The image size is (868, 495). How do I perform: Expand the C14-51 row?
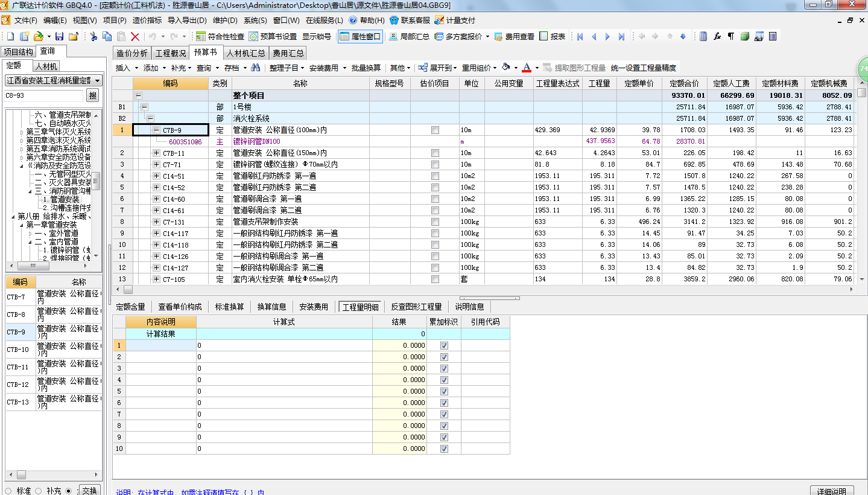pos(157,176)
